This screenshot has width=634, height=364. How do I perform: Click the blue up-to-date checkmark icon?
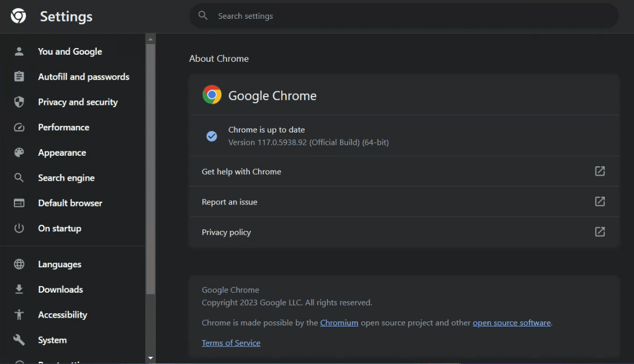coord(212,136)
